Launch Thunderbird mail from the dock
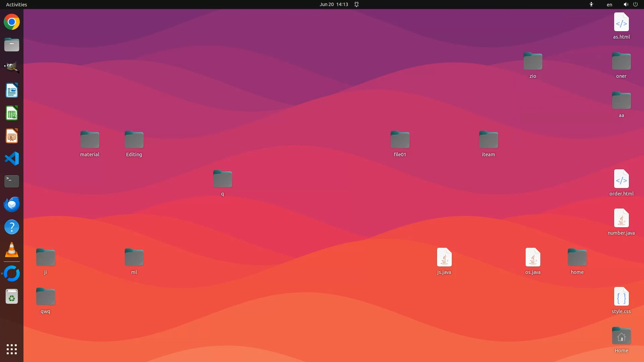Viewport: 644px width, 362px height. click(x=12, y=204)
